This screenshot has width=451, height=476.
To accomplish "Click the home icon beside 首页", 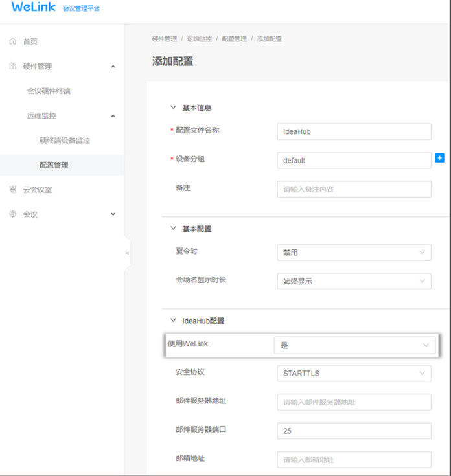I will (13, 41).
